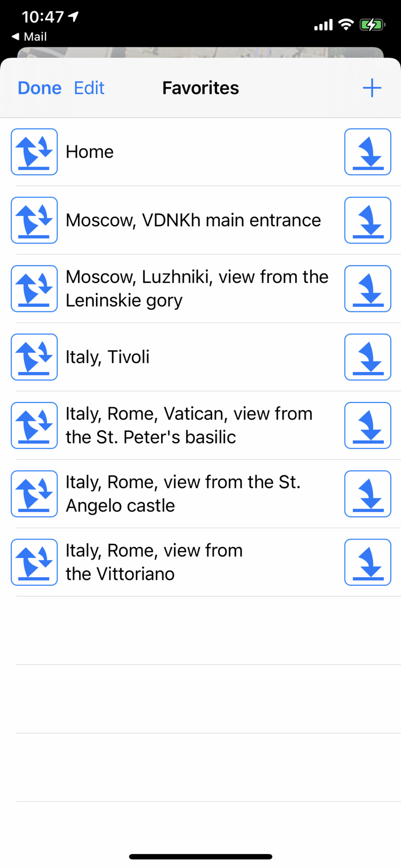Tap left route icon for Moscow VDNKh entrance
This screenshot has height=868, width=401.
[x=34, y=220]
